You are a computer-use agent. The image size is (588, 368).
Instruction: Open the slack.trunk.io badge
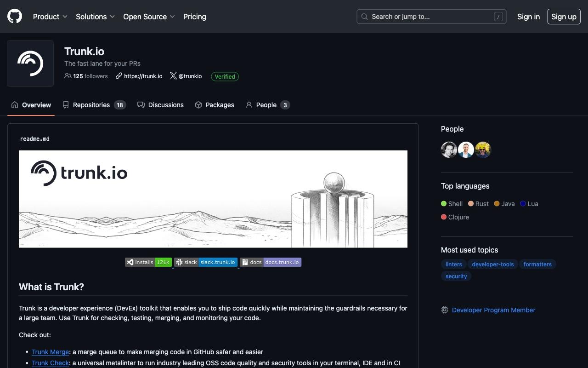pyautogui.click(x=206, y=262)
